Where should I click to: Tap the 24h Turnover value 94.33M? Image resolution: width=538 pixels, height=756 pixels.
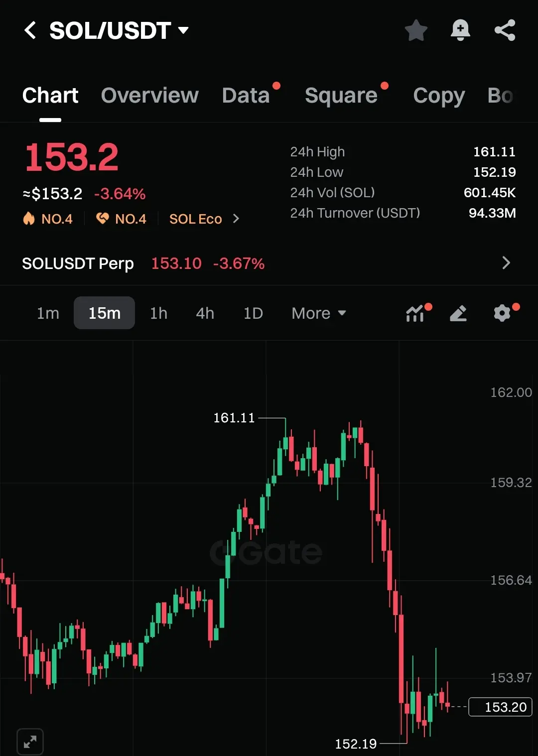492,213
